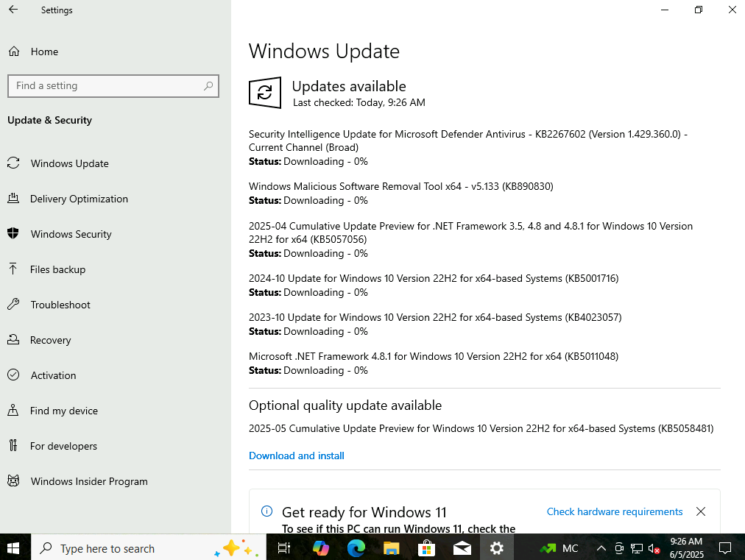Open the Windows Start menu
Image resolution: width=745 pixels, height=560 pixels.
point(13,549)
